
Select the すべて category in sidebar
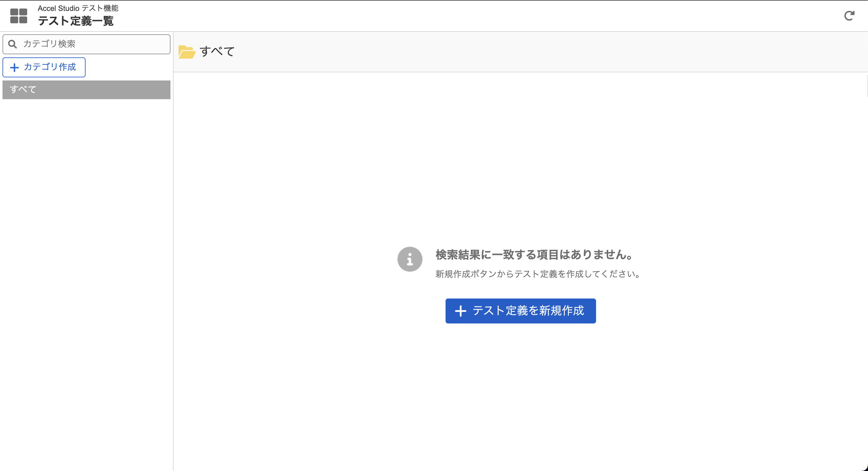click(86, 90)
